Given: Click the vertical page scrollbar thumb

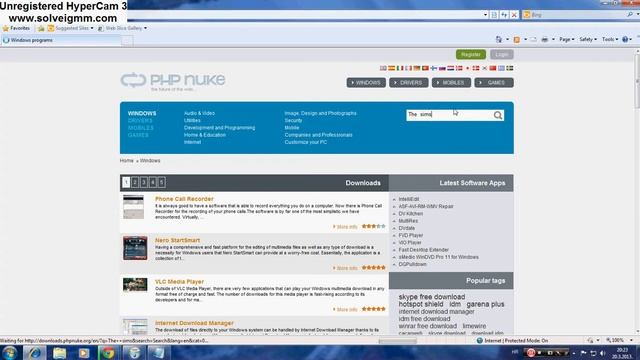Looking at the screenshot, I should [637, 82].
